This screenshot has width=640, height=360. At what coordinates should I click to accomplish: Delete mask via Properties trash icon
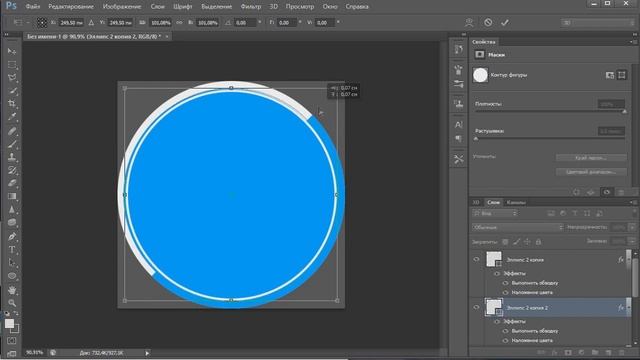[621, 192]
